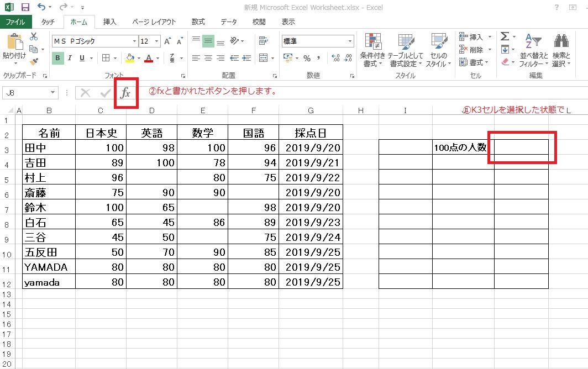Click the Save floppy disk icon
588x369 pixels.
tap(25, 8)
